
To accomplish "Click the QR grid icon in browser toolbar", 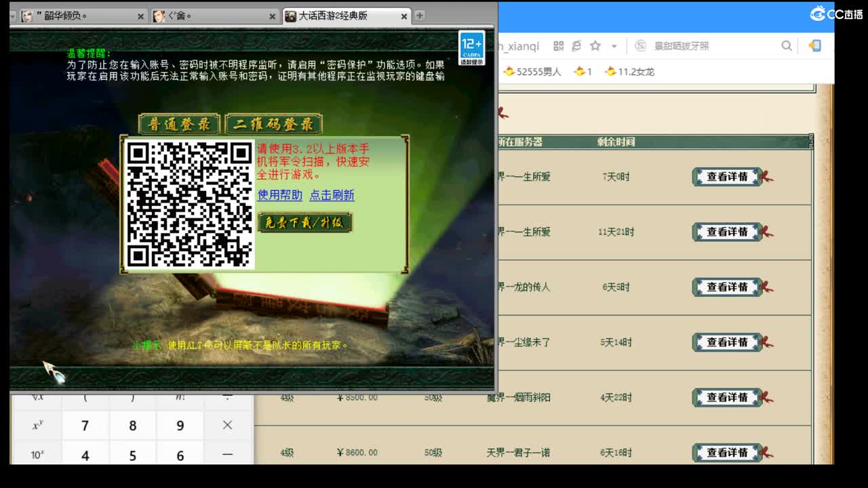I will [558, 46].
